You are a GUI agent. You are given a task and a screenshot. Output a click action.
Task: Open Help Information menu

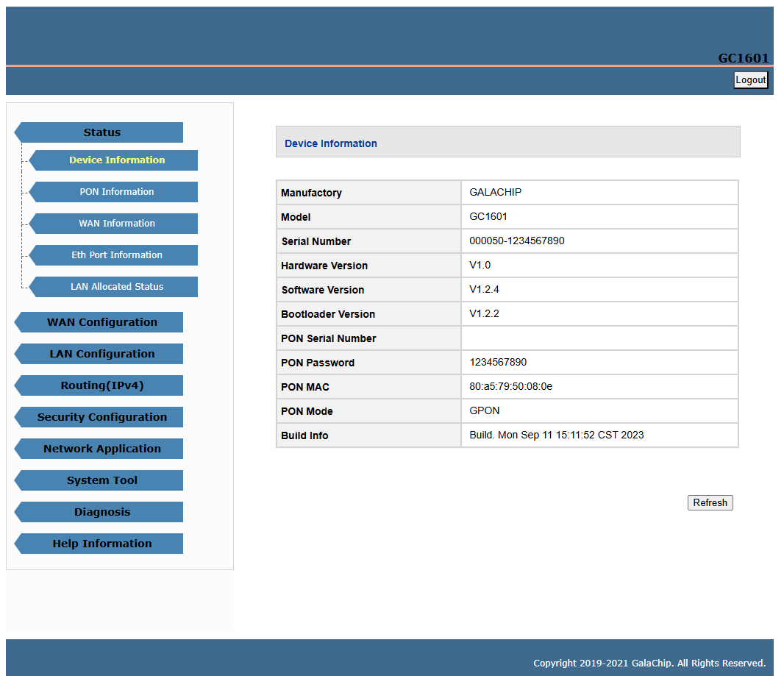click(101, 544)
